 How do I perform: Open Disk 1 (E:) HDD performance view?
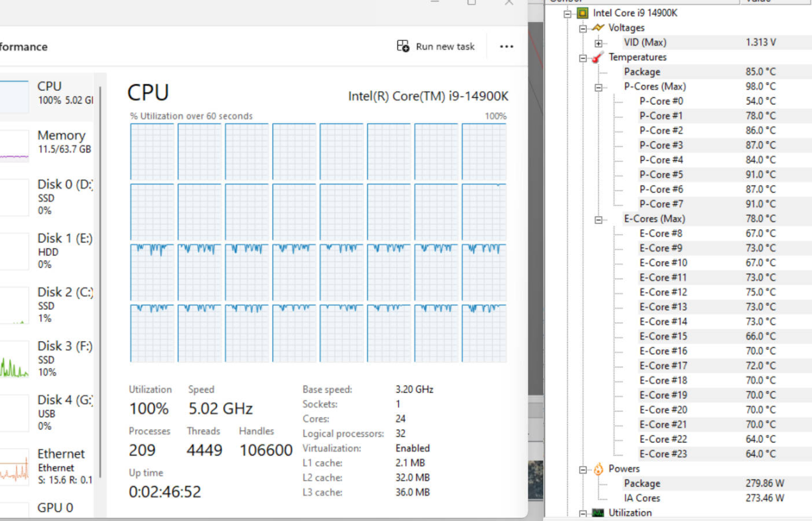46,251
